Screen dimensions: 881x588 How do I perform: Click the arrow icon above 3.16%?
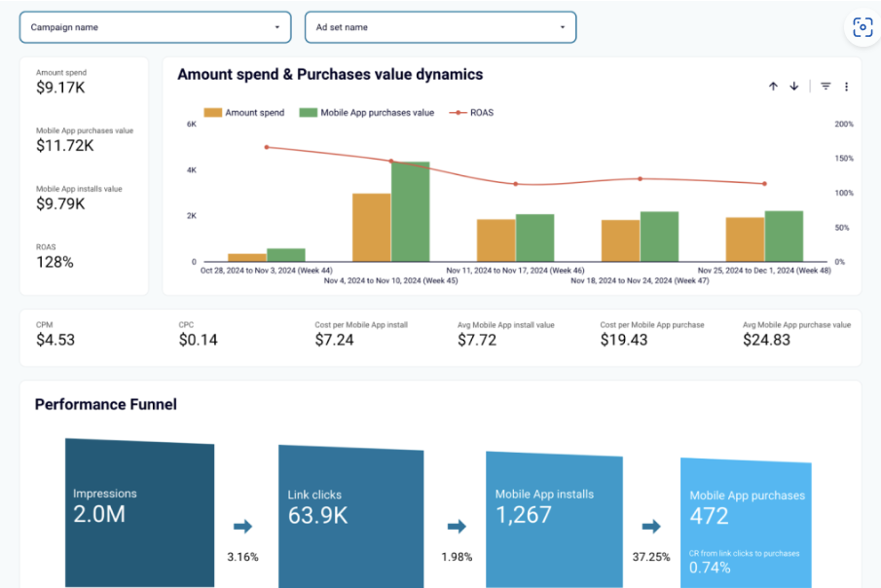[x=242, y=527]
